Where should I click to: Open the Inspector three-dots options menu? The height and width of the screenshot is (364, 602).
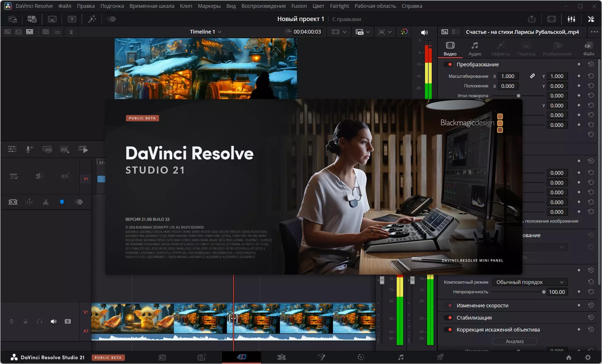[x=594, y=32]
